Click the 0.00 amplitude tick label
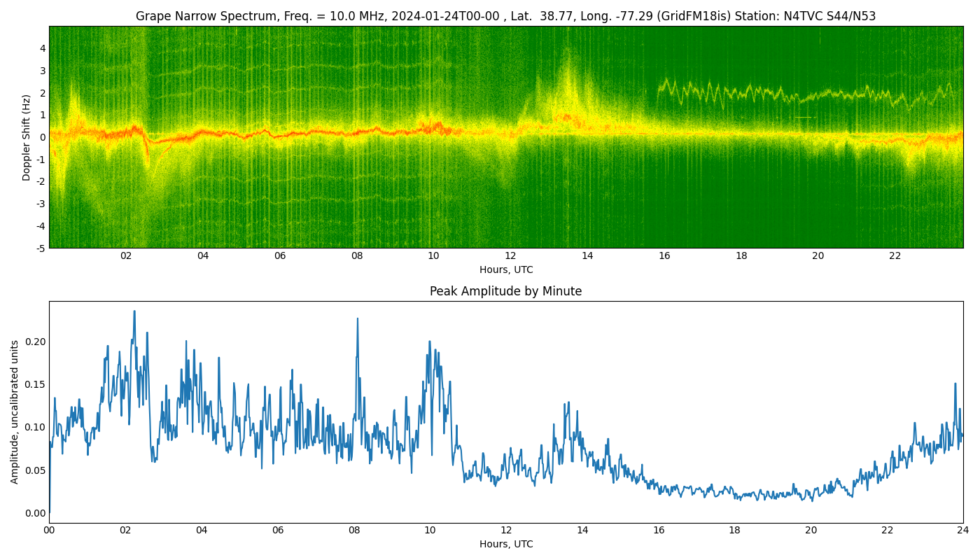This screenshot has width=980, height=560. tap(35, 513)
